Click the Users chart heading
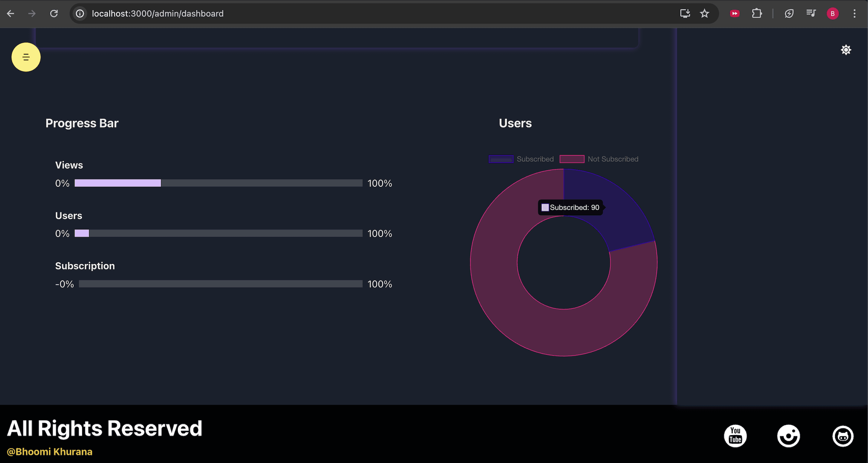Image resolution: width=868 pixels, height=463 pixels. tap(515, 123)
